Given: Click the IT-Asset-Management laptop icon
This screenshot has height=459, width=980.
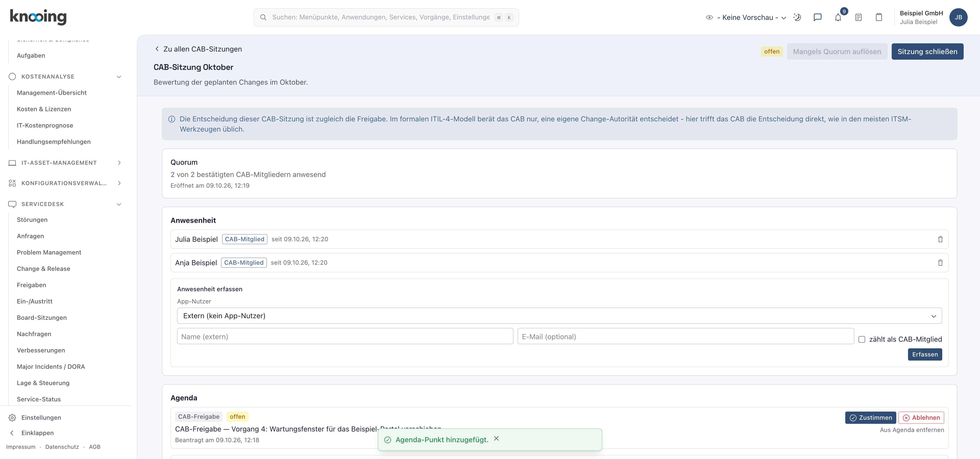Looking at the screenshot, I should tap(12, 163).
